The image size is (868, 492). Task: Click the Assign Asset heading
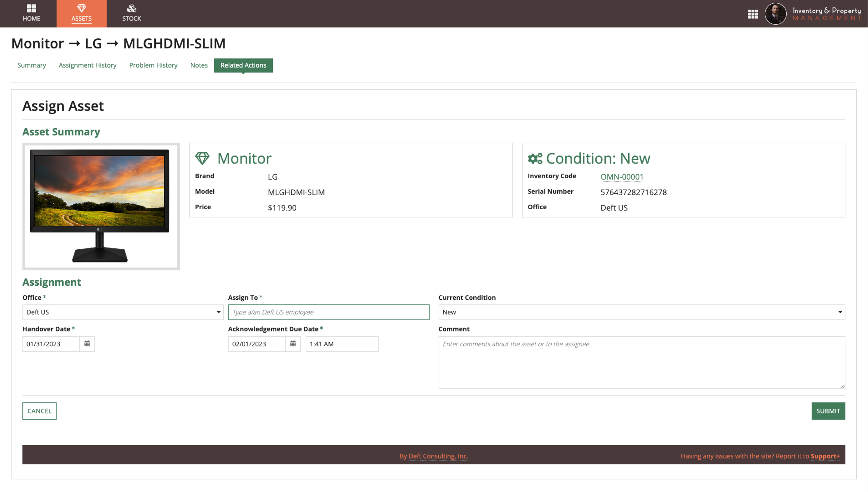[x=63, y=106]
